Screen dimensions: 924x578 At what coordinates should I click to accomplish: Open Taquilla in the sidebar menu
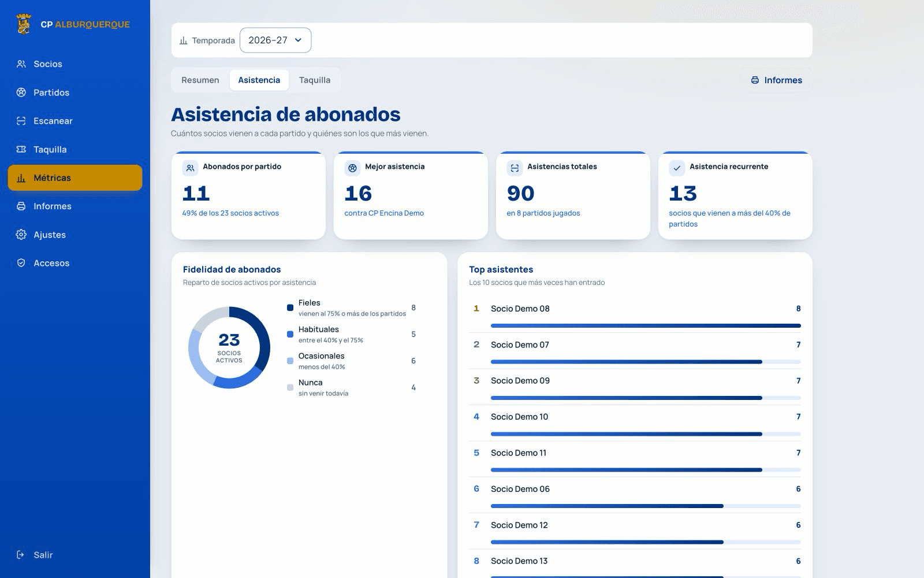pos(75,149)
